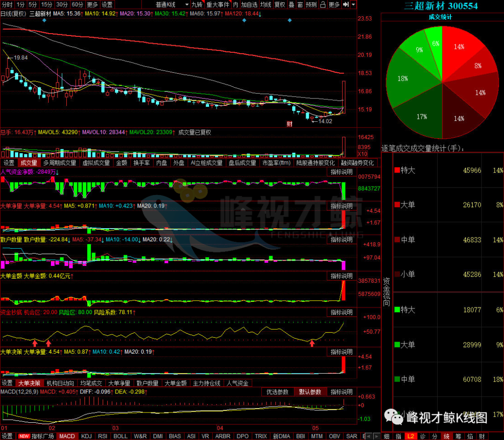Open 指标广场 with NEW badge

[36, 436]
